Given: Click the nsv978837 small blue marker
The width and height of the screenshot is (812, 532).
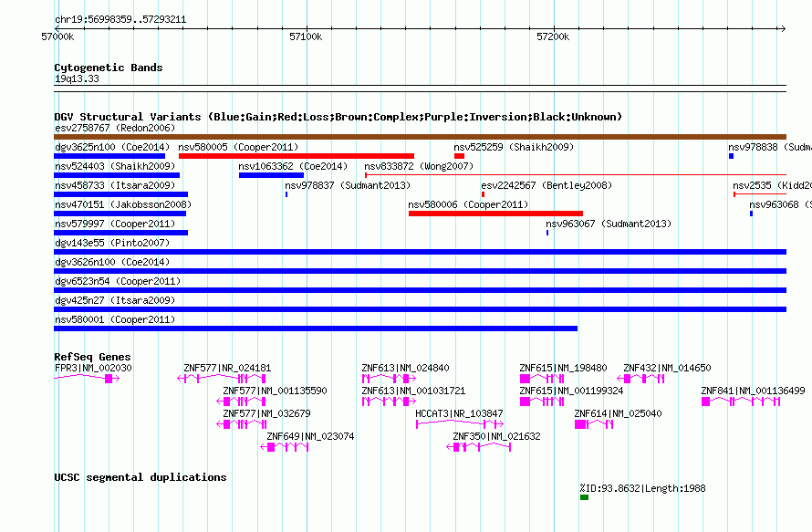Looking at the screenshot, I should [x=286, y=194].
